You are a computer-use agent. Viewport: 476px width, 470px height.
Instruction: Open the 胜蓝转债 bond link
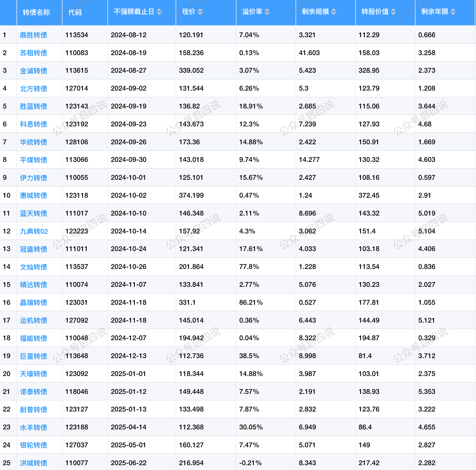point(34,106)
